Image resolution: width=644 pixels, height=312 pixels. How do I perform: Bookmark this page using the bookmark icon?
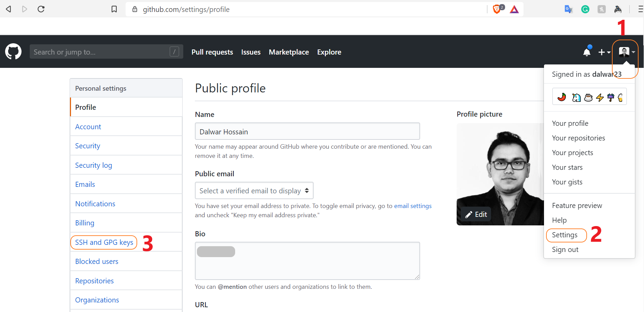(114, 9)
